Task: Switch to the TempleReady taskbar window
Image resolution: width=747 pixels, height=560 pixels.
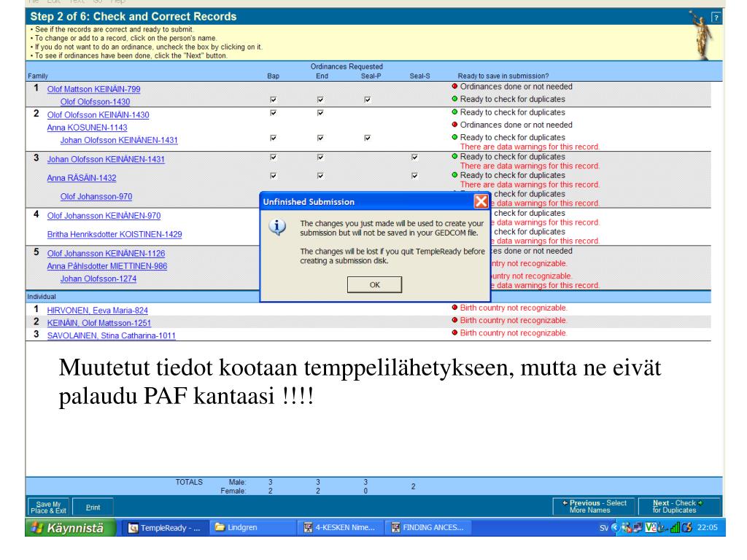Action: click(166, 528)
